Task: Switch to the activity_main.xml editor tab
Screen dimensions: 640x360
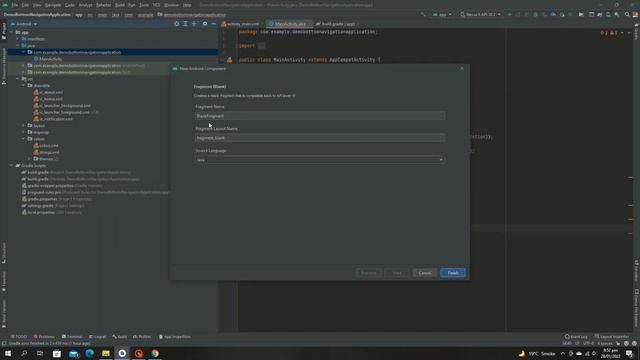Action: click(x=240, y=24)
